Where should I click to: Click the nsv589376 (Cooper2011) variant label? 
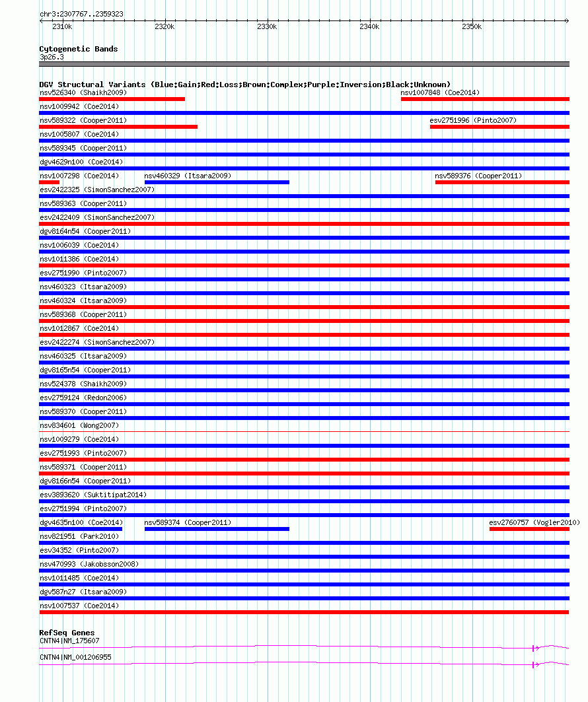[478, 176]
